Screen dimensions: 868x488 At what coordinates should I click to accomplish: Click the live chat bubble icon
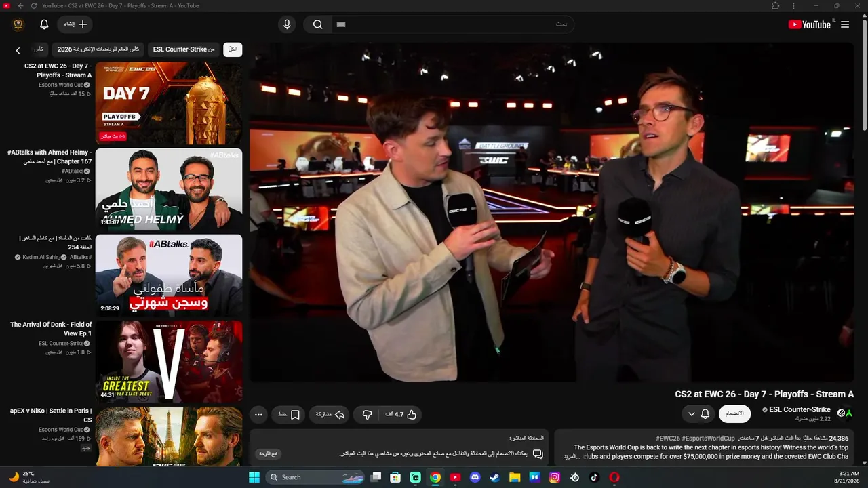[x=538, y=453]
